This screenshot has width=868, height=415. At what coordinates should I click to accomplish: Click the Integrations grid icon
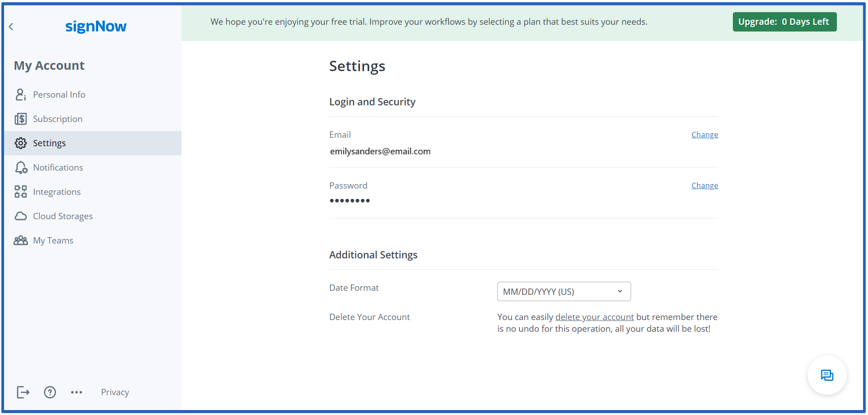[x=21, y=192]
